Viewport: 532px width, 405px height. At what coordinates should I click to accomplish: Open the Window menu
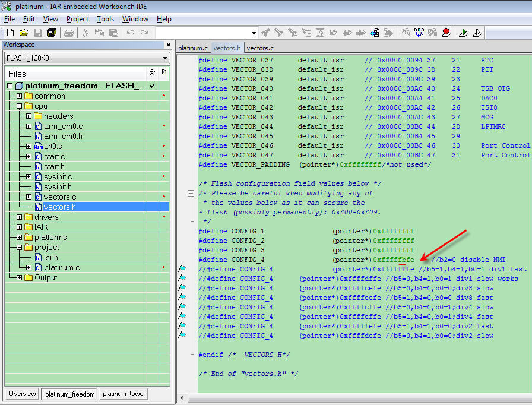pyautogui.click(x=135, y=19)
